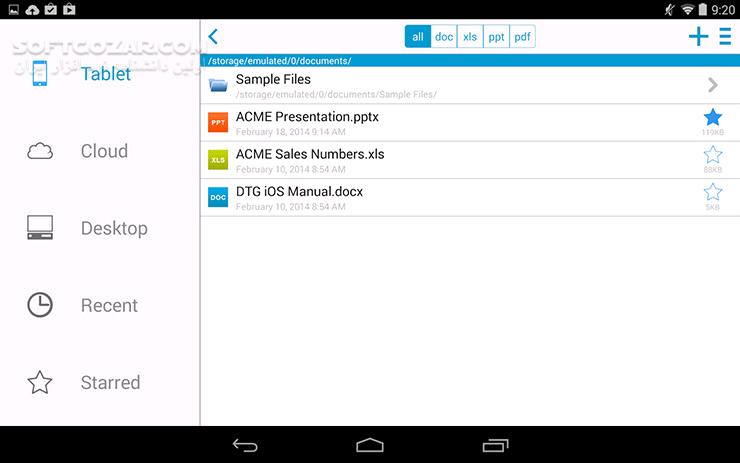Filter files by doc type
This screenshot has width=740, height=463.
(x=444, y=36)
